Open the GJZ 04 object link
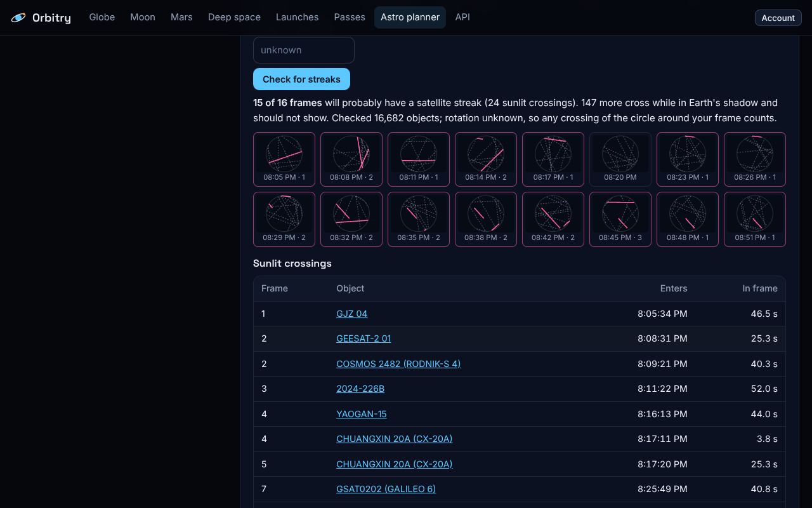Viewport: 812px width, 508px height. [x=351, y=314]
